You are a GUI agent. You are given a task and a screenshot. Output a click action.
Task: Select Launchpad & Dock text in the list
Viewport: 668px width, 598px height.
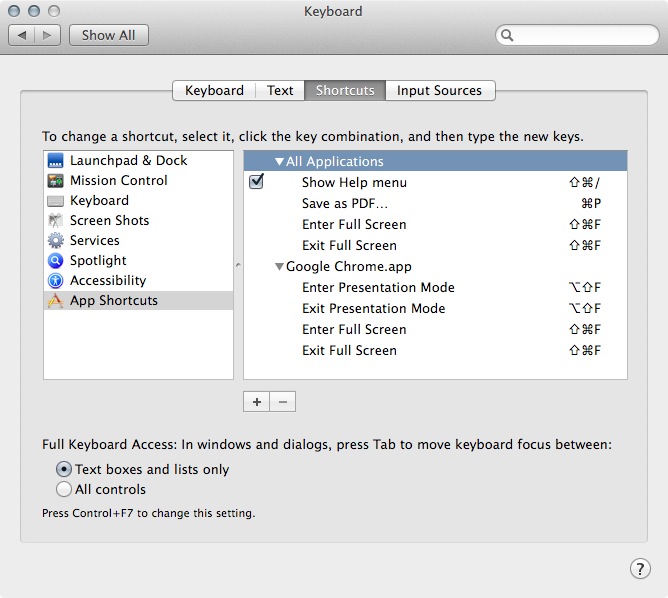129,161
